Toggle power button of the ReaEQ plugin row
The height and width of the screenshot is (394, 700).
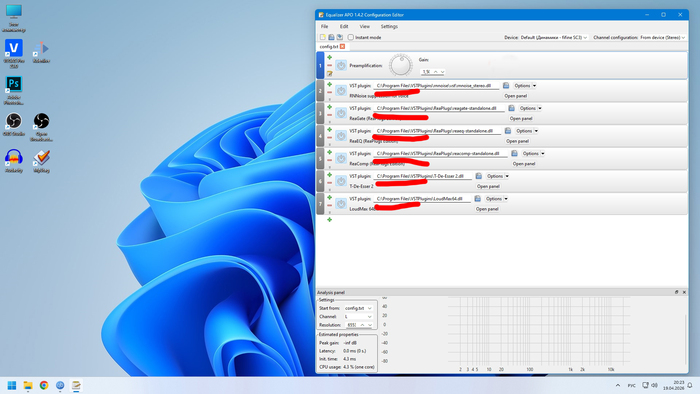pyautogui.click(x=341, y=136)
